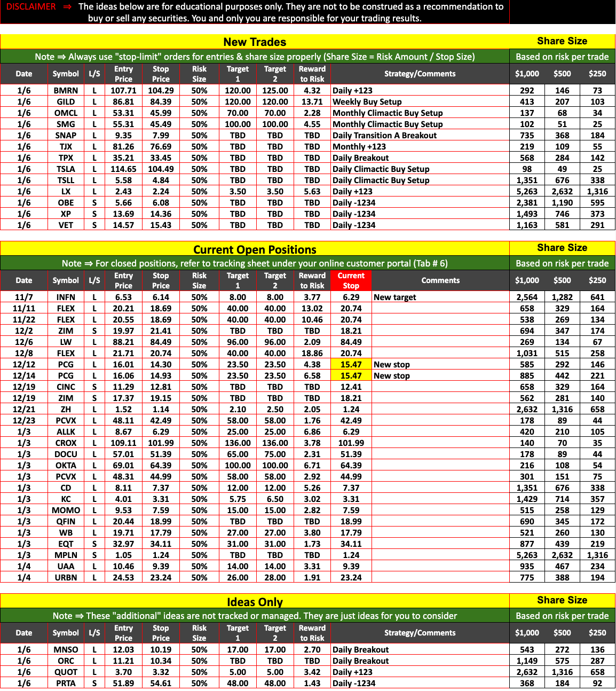
Task: Select the BMRN symbol cell
Action: (66, 91)
